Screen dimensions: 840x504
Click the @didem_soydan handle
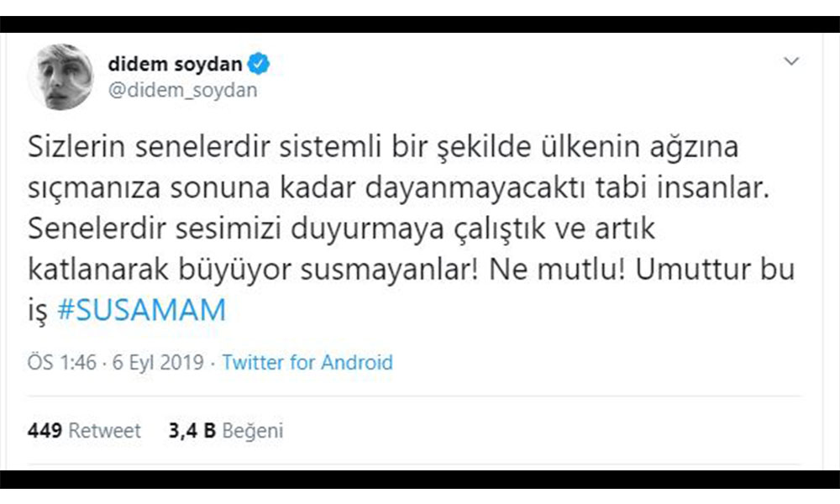(182, 90)
